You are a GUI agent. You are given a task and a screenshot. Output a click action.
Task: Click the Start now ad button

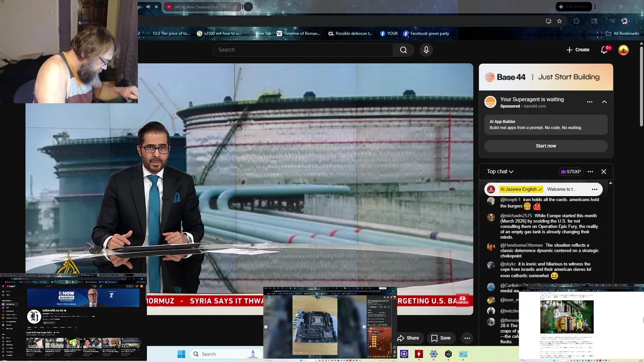546,146
